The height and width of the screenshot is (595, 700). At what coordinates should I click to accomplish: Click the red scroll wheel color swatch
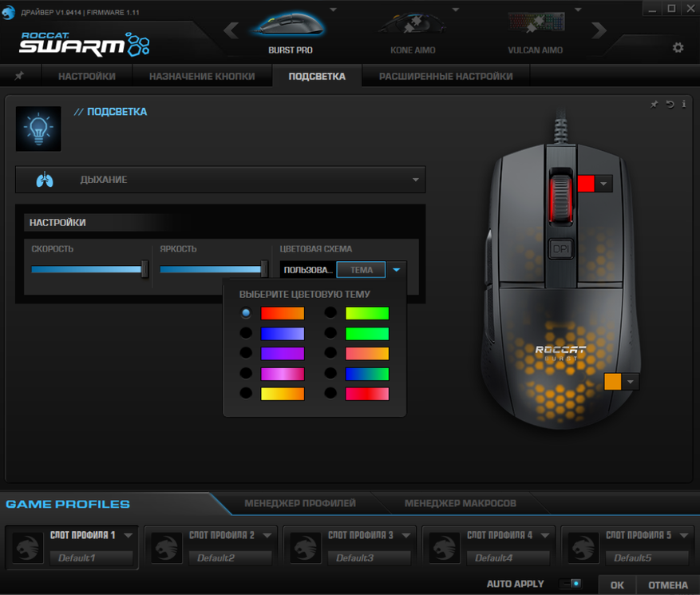click(x=586, y=184)
